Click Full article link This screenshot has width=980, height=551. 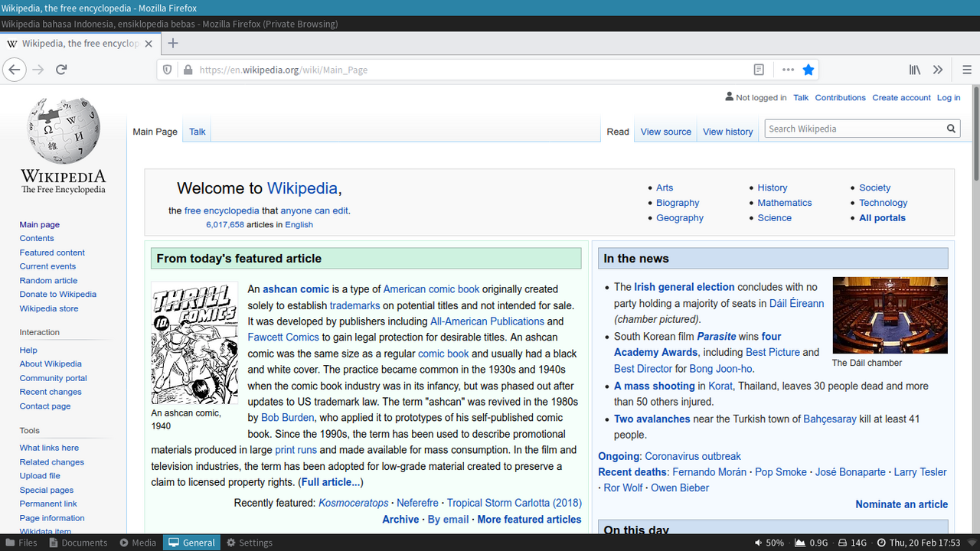[330, 482]
